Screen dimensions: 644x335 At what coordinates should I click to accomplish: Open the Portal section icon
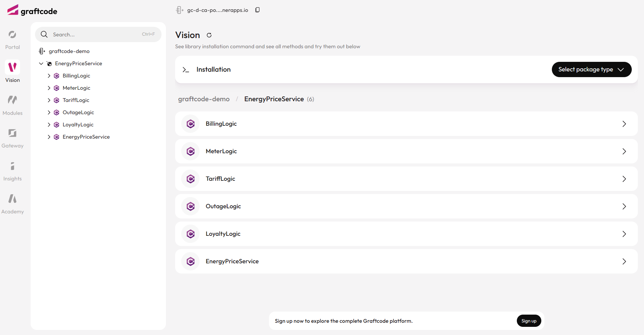[x=13, y=35]
